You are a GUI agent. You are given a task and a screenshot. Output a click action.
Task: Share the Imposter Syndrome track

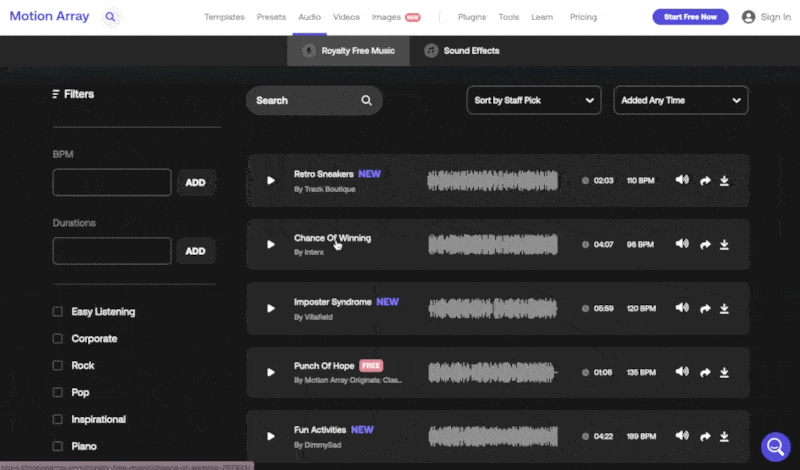tap(705, 308)
